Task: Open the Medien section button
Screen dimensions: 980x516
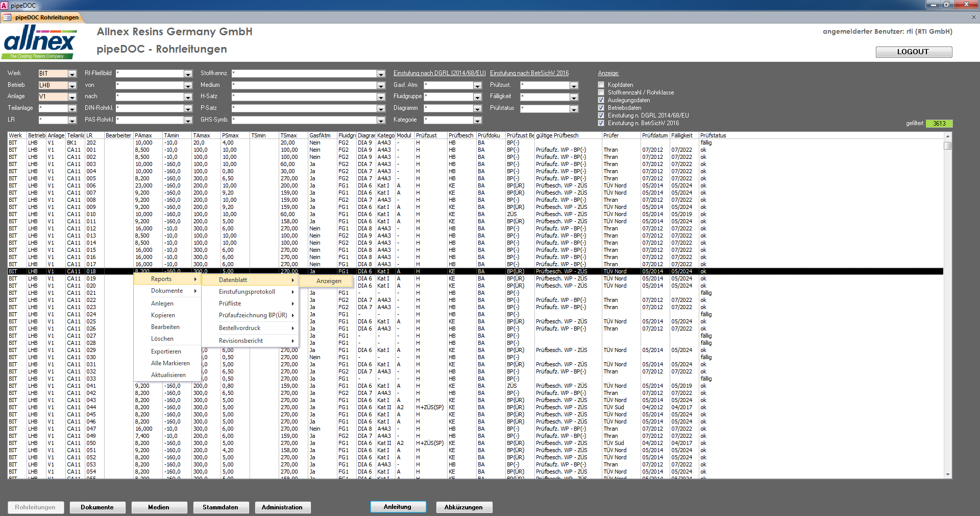Action: [159, 507]
